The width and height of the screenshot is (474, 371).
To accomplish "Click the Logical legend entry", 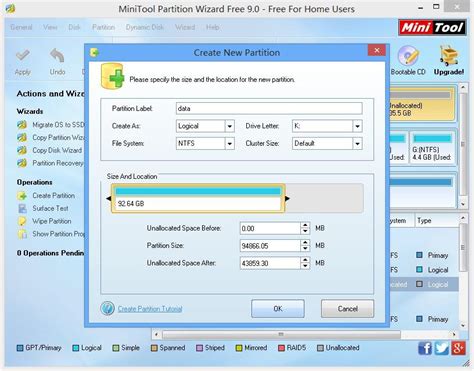I will [x=87, y=348].
